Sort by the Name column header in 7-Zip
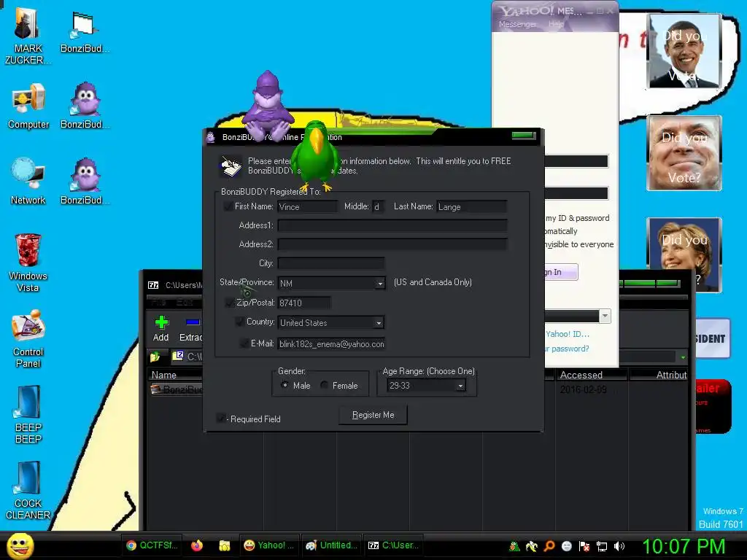The width and height of the screenshot is (747, 560). (x=175, y=375)
